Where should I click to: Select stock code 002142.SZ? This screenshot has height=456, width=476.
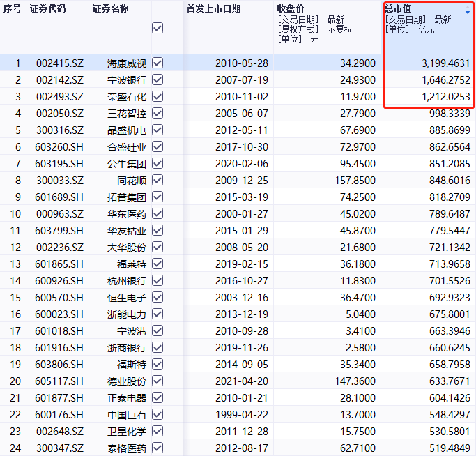point(60,80)
